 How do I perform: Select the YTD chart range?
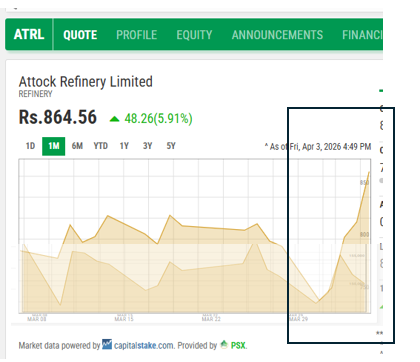(x=100, y=146)
